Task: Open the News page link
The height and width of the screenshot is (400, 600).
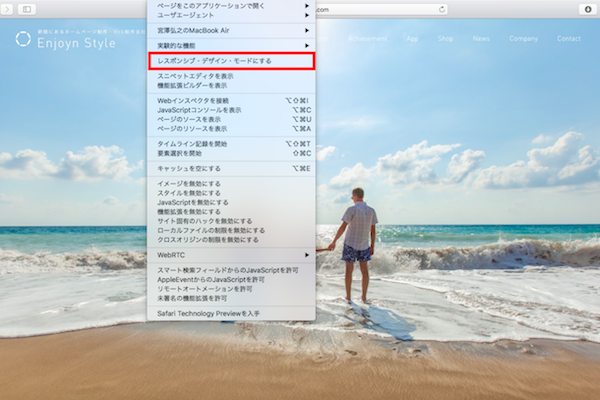Action: point(481,38)
